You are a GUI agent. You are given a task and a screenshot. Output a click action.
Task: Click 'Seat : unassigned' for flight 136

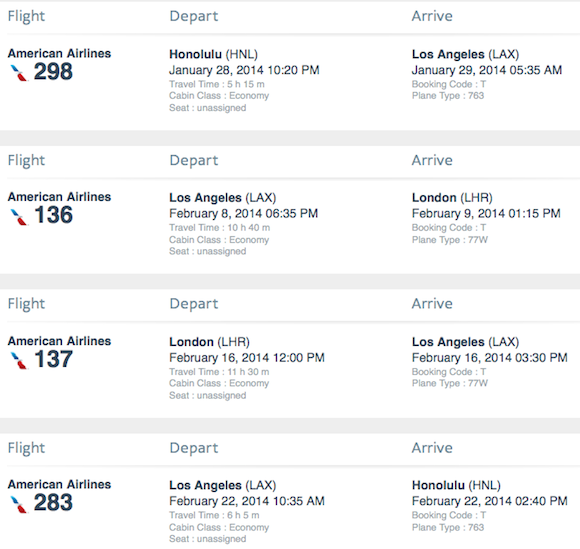208,252
